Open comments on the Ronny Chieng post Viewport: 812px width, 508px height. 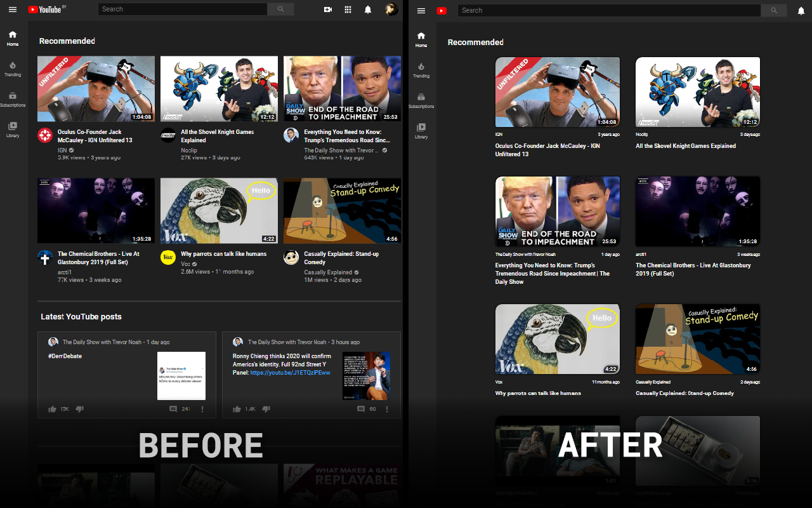[x=361, y=409]
